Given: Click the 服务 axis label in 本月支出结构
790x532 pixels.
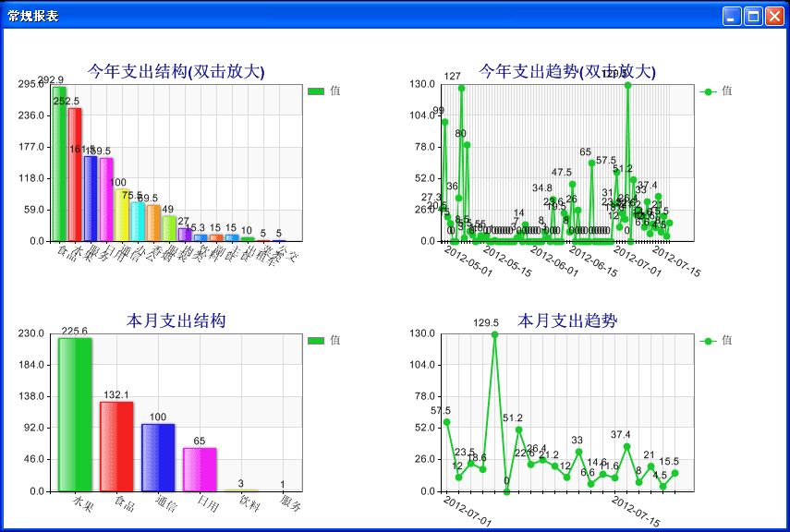Looking at the screenshot, I should coord(291,503).
